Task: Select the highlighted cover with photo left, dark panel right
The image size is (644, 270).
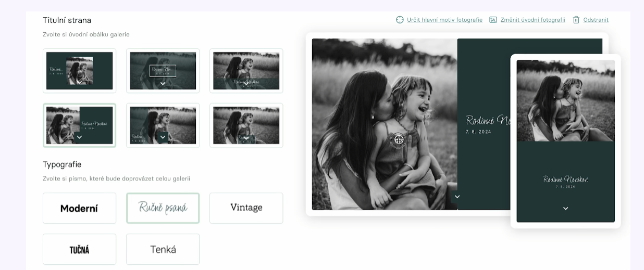Action: (79, 125)
